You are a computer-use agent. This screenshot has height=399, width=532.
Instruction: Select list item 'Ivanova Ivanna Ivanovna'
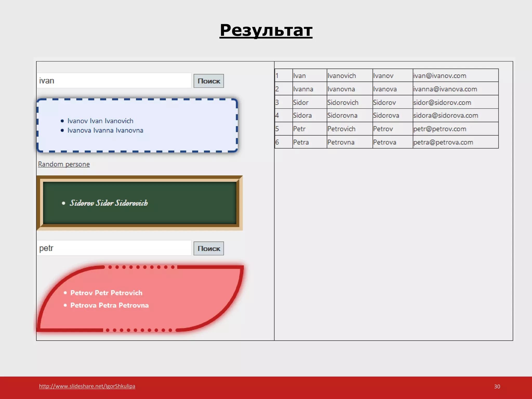(105, 130)
